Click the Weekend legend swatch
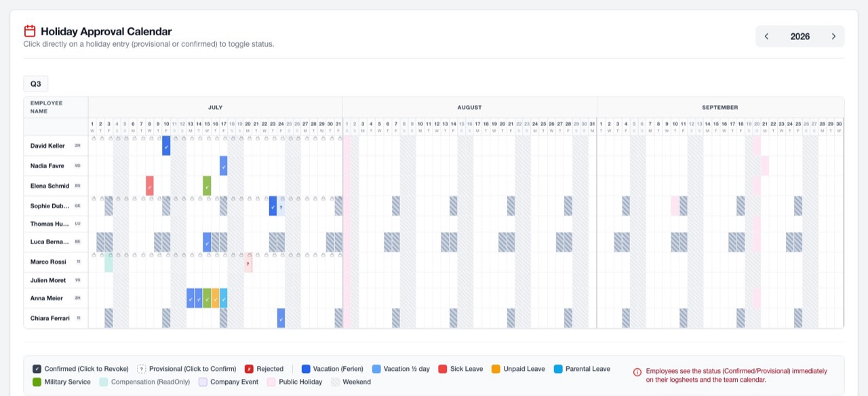 coord(334,382)
